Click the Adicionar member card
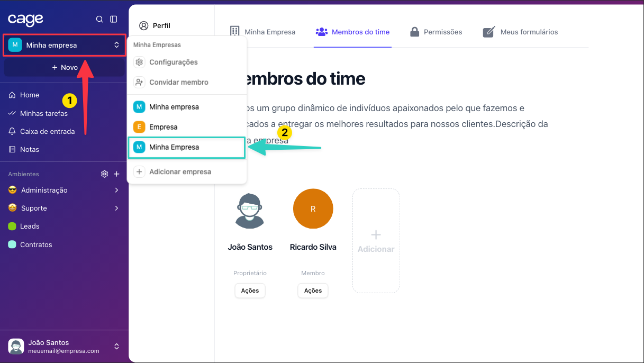Image resolution: width=644 pixels, height=363 pixels. (376, 241)
